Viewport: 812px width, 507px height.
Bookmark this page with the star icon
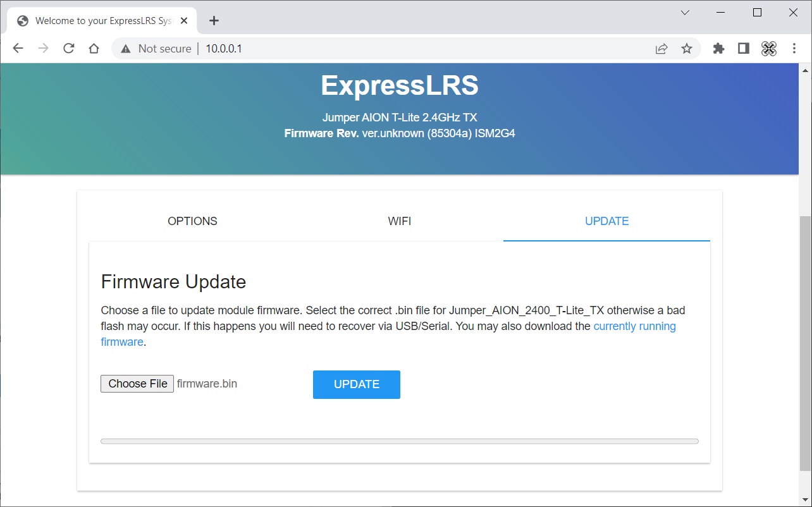(x=687, y=49)
